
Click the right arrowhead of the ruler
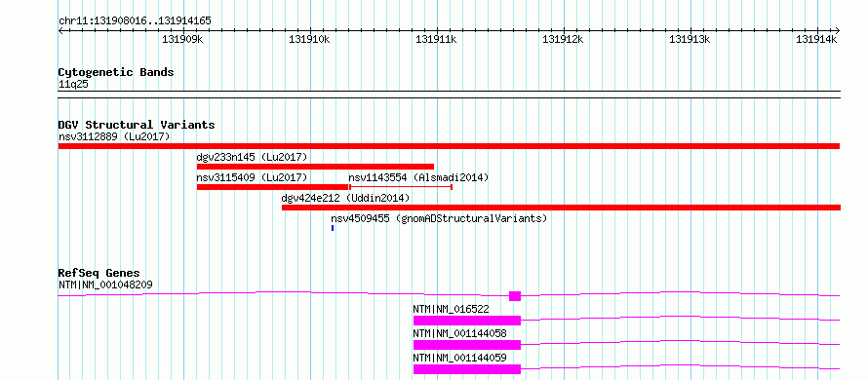click(838, 31)
